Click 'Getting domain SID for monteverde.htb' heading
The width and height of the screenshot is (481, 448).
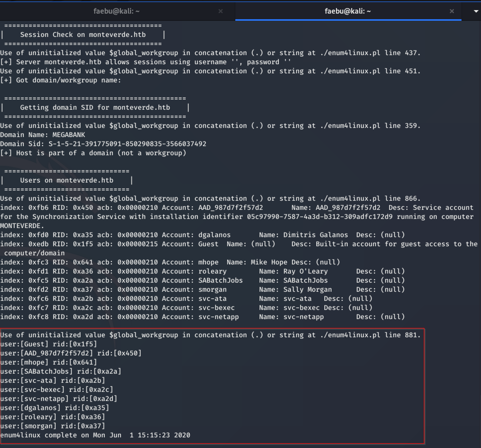tap(95, 107)
